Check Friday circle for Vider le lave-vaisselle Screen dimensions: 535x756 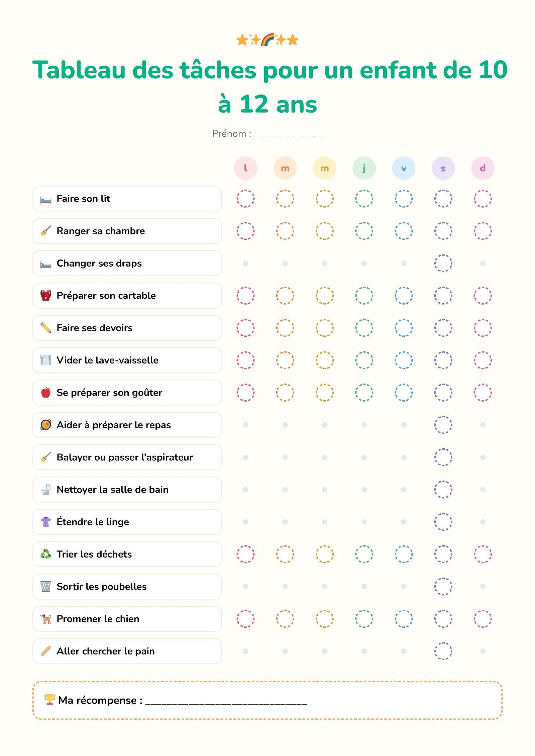point(404,360)
